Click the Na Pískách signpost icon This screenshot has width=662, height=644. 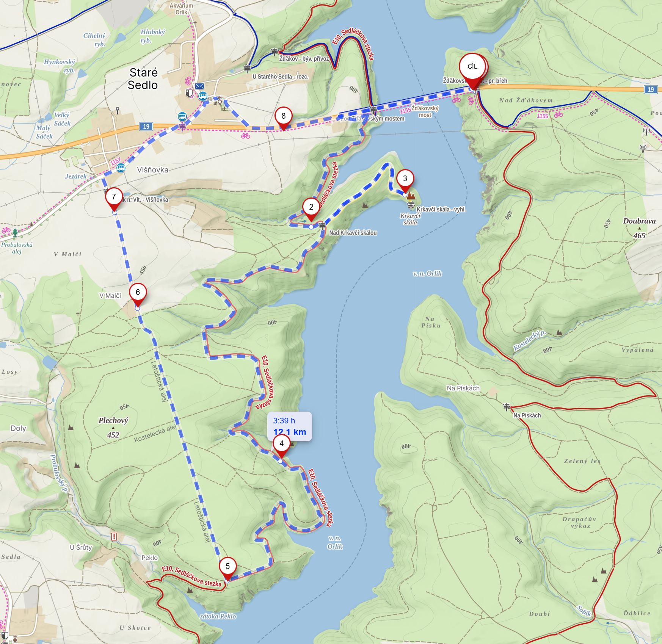click(x=507, y=407)
